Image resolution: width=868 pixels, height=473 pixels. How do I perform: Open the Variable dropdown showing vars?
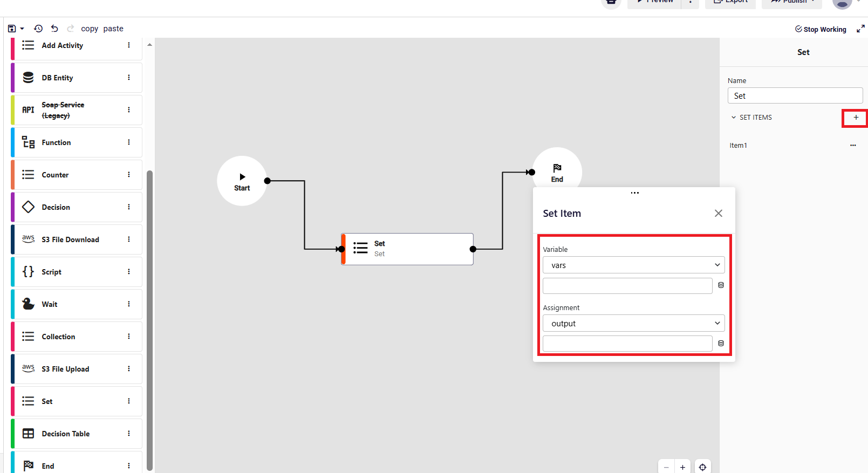click(633, 265)
